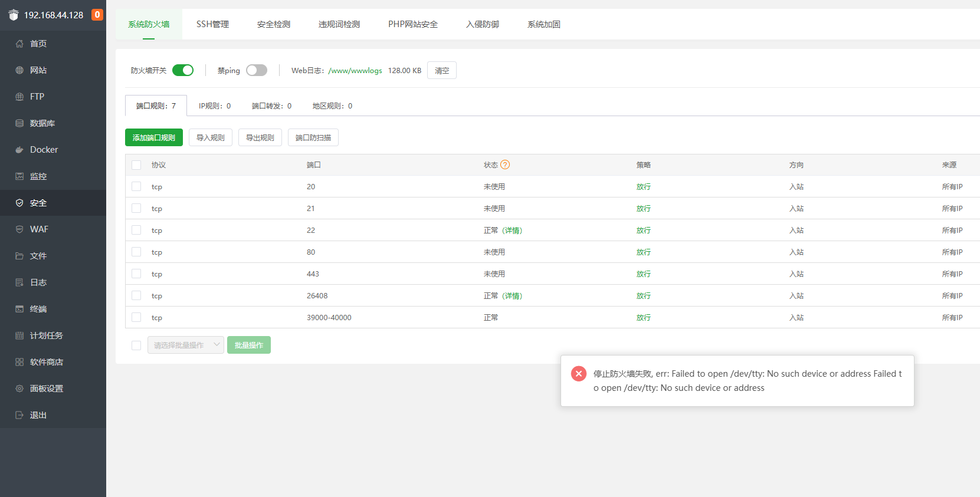Switch to the 系统防火墙 tab

[x=149, y=24]
